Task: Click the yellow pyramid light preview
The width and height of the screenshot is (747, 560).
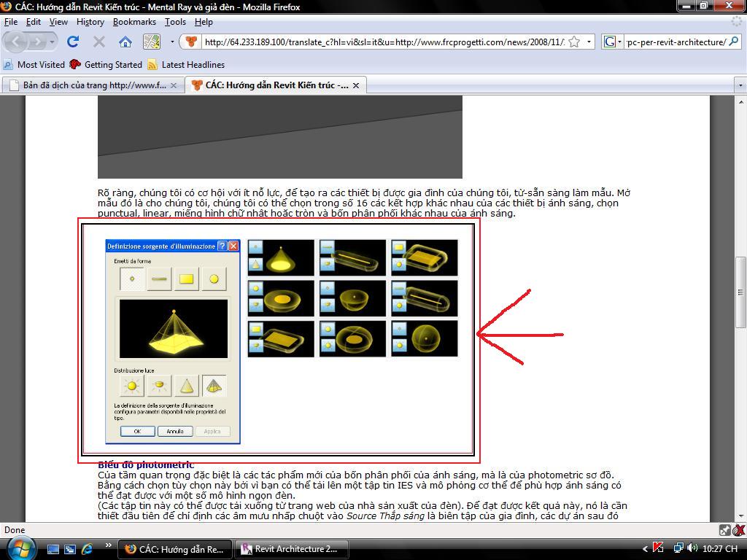Action: (x=174, y=329)
